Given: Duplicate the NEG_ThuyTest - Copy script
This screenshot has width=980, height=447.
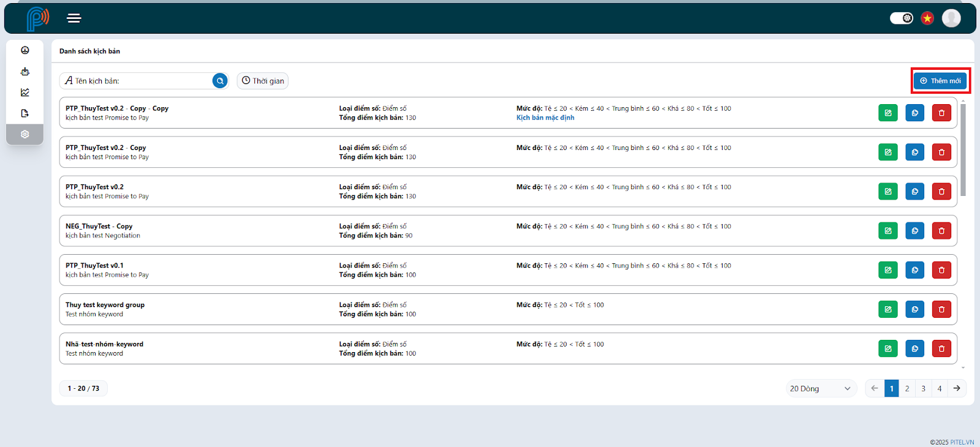Looking at the screenshot, I should click(915, 231).
